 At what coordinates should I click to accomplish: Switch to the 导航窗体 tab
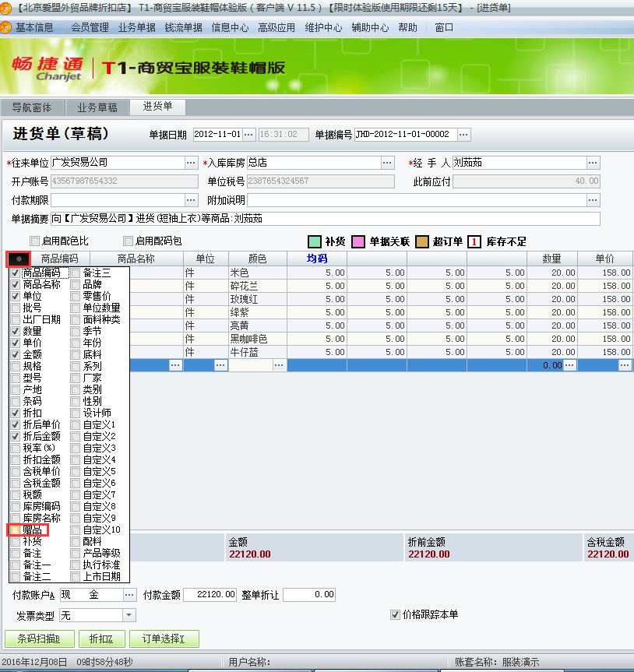point(31,107)
